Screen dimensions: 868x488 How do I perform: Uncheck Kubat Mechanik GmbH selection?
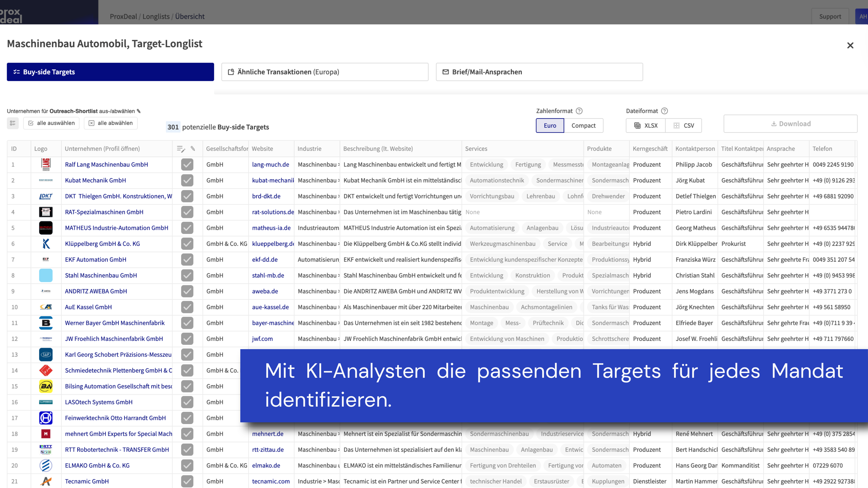pos(187,180)
